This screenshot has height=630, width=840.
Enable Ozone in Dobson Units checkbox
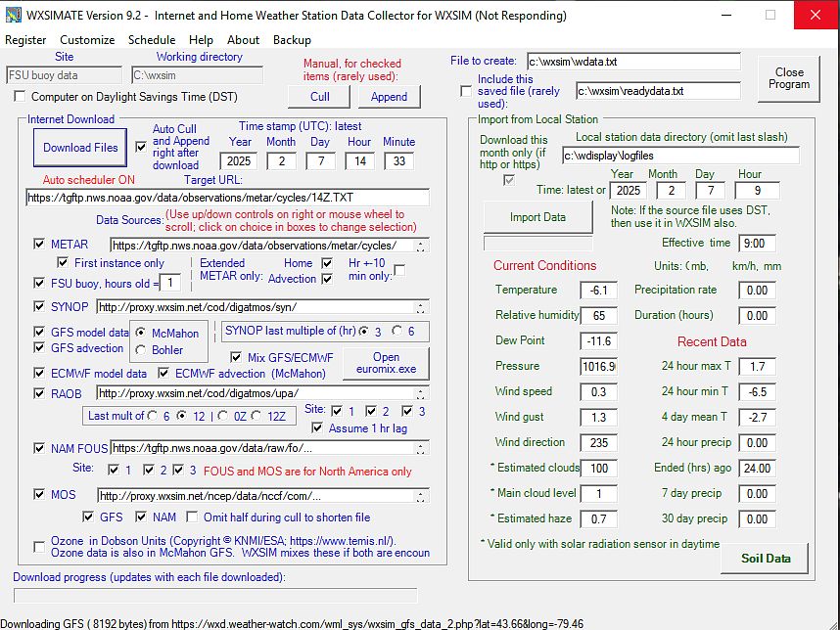39,547
